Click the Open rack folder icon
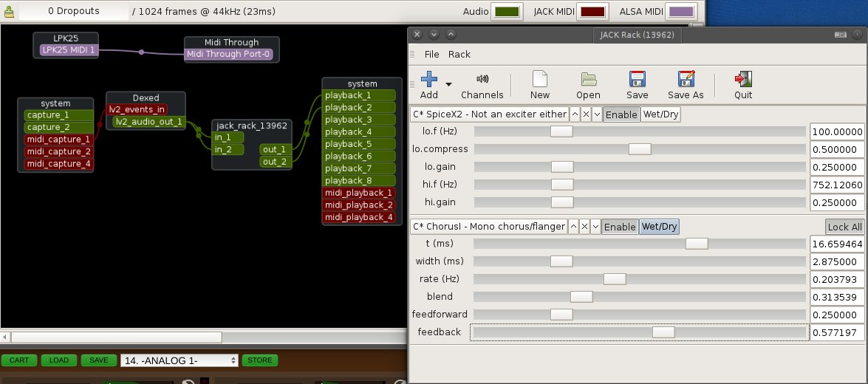Screen dimensions: 868x384 [x=588, y=79]
